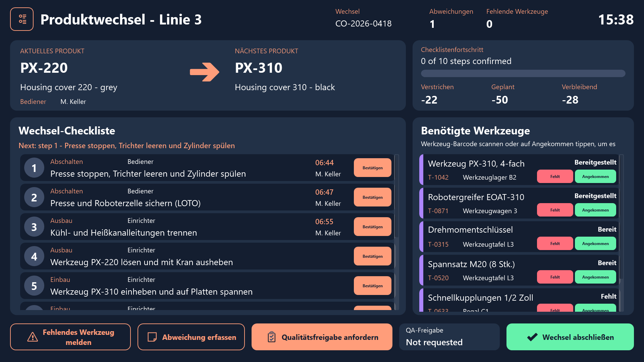Mark Werkzeug PX-310 4-fach as Angekommen
Screen dimensions: 644x362
595,176
